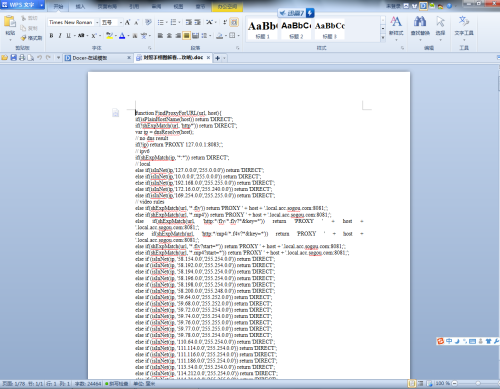Image resolution: width=500 pixels, height=389 pixels.
Task: Select justify alignment button
Action: [x=187, y=35]
